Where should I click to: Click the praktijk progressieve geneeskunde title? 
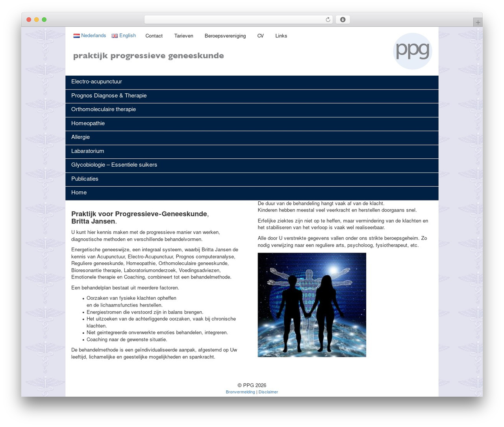coord(148,56)
